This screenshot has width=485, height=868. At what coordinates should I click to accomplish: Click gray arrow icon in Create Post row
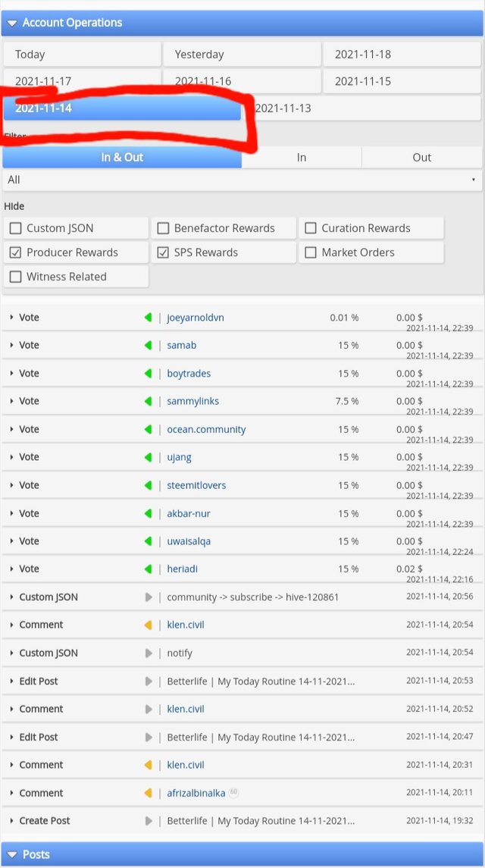coord(149,821)
